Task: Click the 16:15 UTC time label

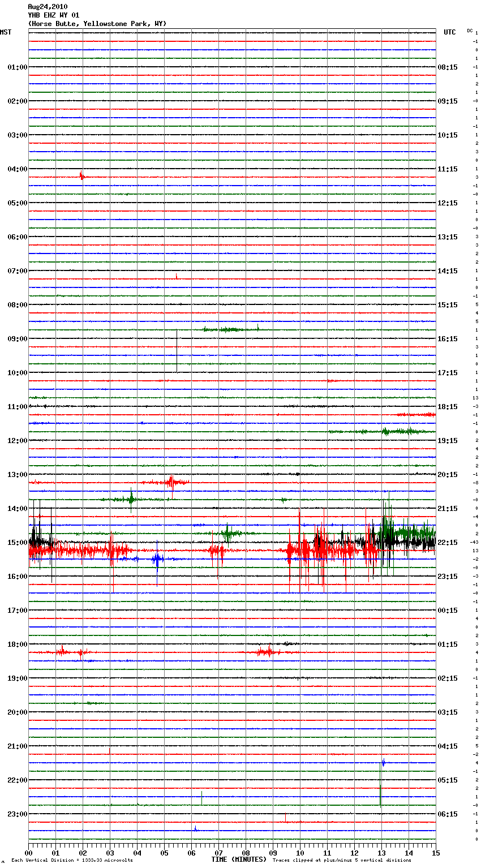Action: coord(448,339)
